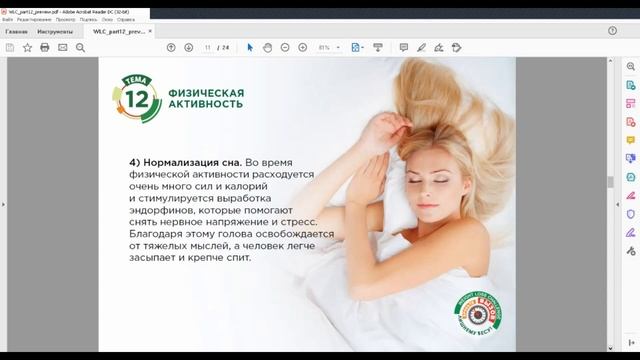Open the teal tool icon below Combine files

[631, 177]
